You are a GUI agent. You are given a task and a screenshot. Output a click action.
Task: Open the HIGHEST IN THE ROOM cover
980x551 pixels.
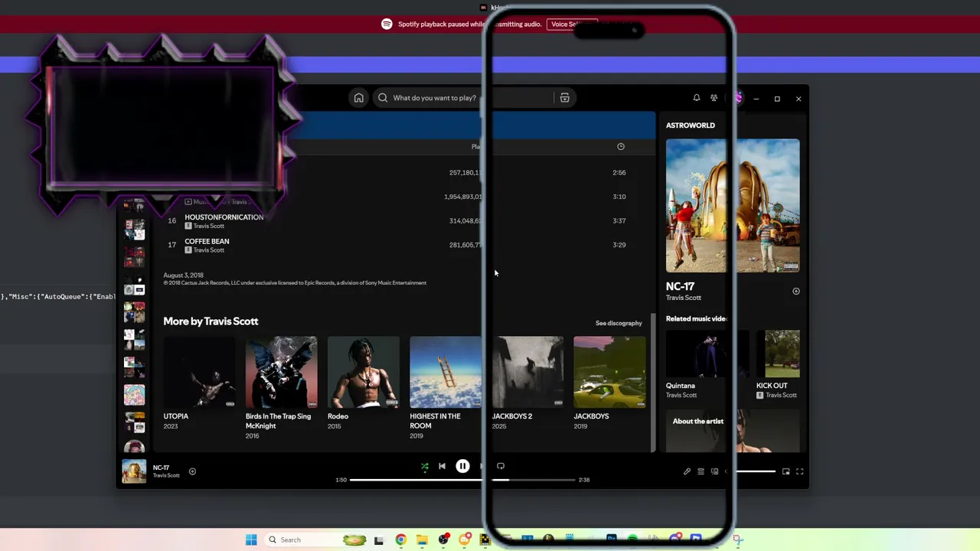tap(446, 372)
